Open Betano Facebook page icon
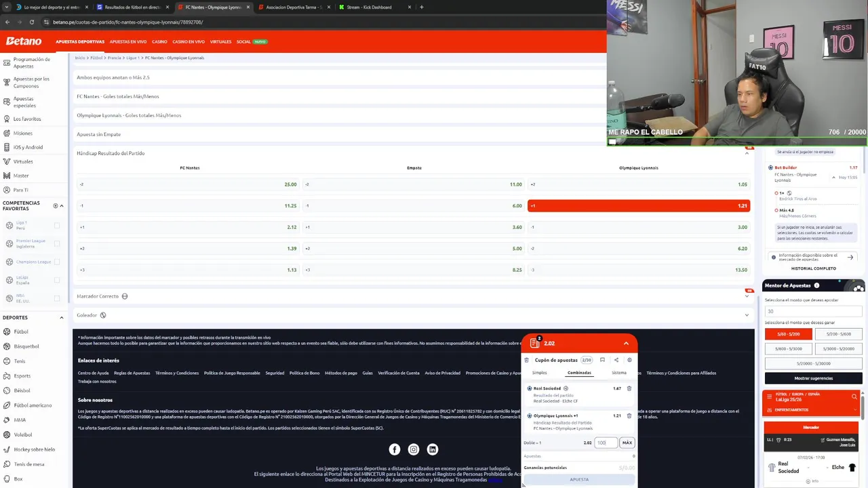The width and height of the screenshot is (868, 488). point(395,449)
